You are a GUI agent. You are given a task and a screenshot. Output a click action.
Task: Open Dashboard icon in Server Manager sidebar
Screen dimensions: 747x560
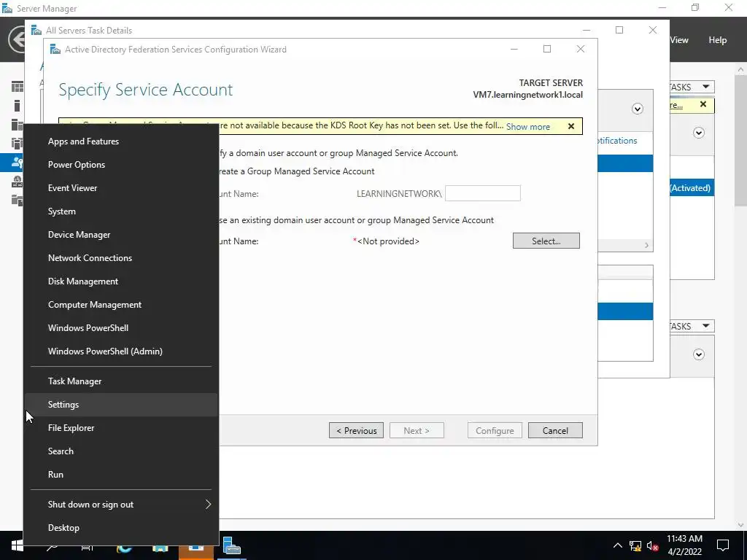tap(18, 86)
